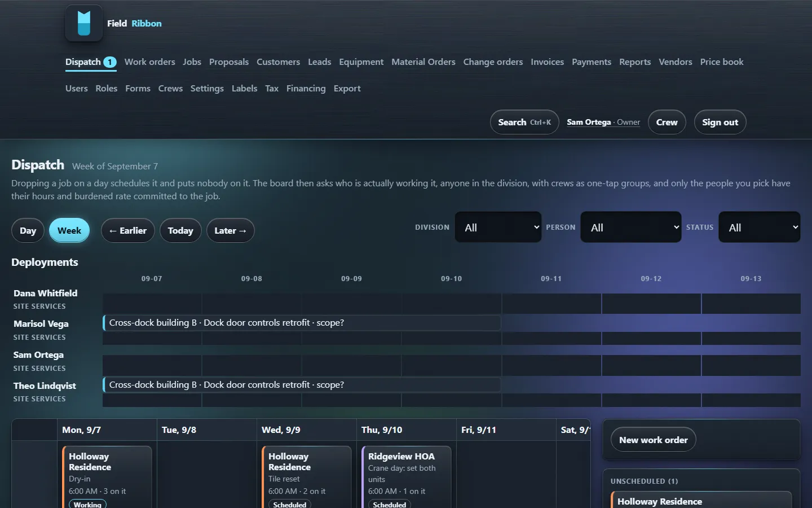Select the unscheduled Holloway Residence card
Image resolution: width=812 pixels, height=508 pixels.
click(x=701, y=500)
